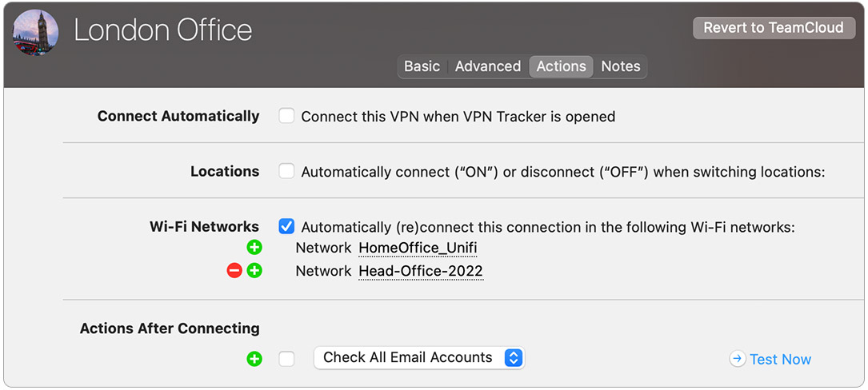Click the green plus beside HomeOffice_Unifi network

coord(254,248)
